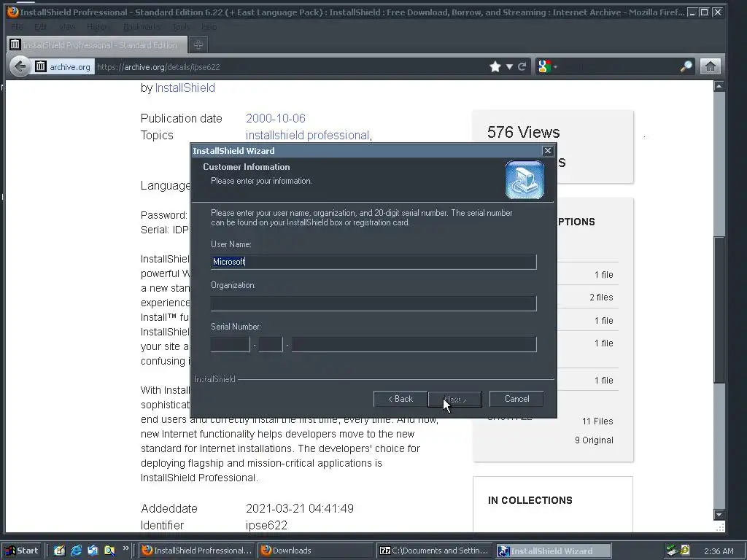Open the installshield professional topic link

pyautogui.click(x=307, y=135)
